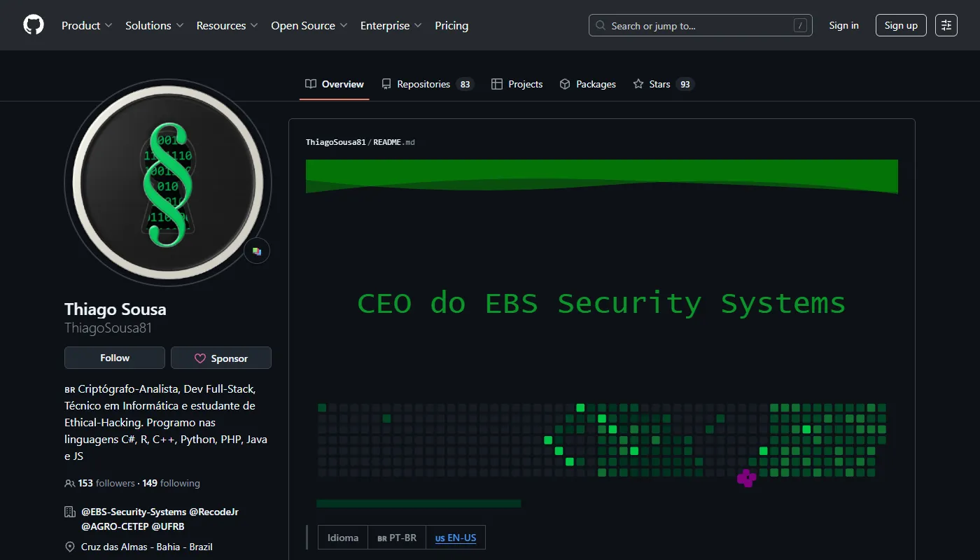Open the Projects tab
The height and width of the screenshot is (560, 980).
517,84
